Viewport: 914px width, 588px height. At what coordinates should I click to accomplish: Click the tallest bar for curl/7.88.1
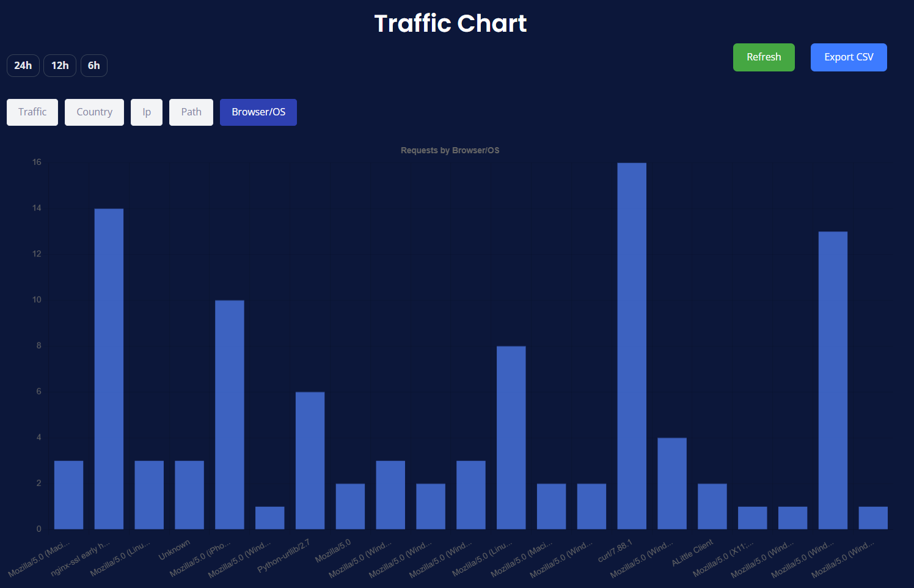click(632, 342)
